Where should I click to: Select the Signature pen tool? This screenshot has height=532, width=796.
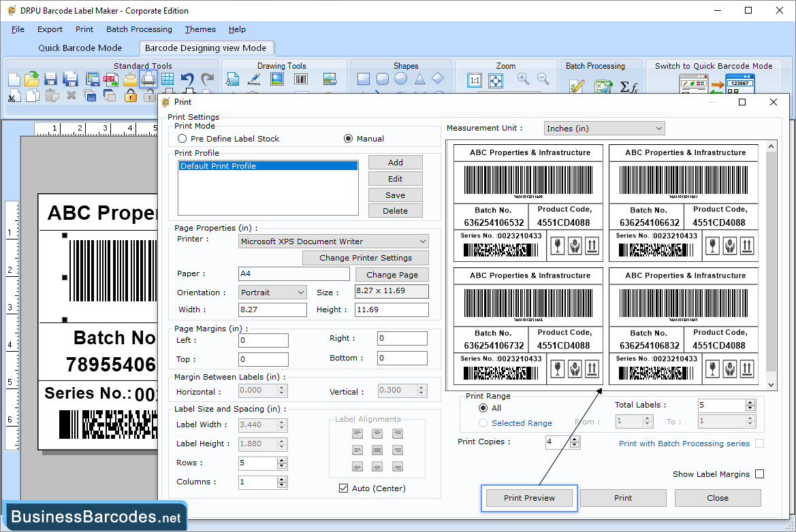click(x=255, y=79)
